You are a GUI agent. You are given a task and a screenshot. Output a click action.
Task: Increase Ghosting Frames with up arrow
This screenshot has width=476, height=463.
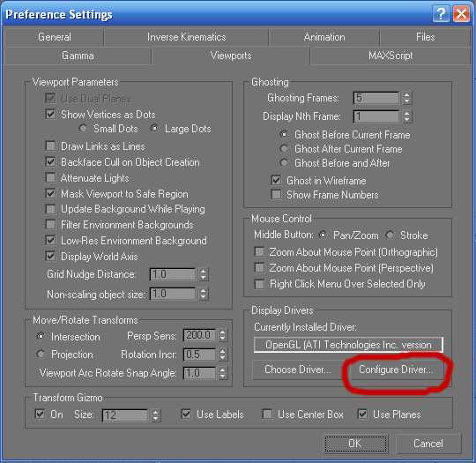click(x=407, y=94)
